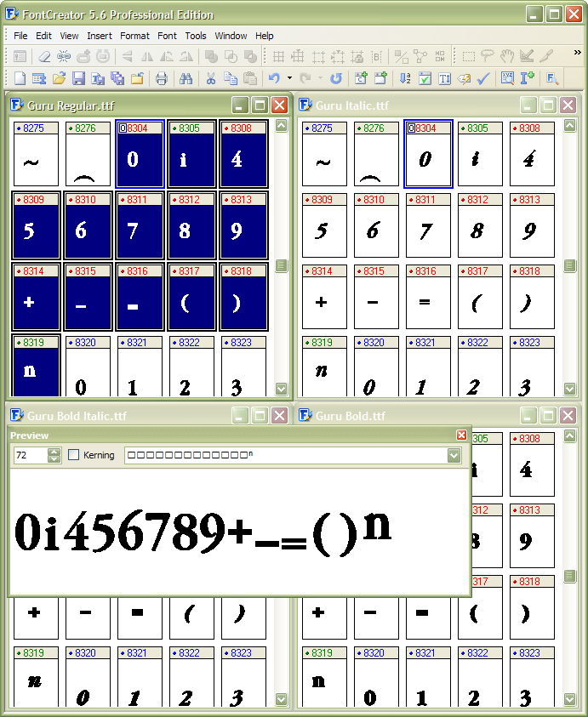This screenshot has height=717, width=588.
Task: Close the Preview panel with red X
Action: click(x=462, y=435)
